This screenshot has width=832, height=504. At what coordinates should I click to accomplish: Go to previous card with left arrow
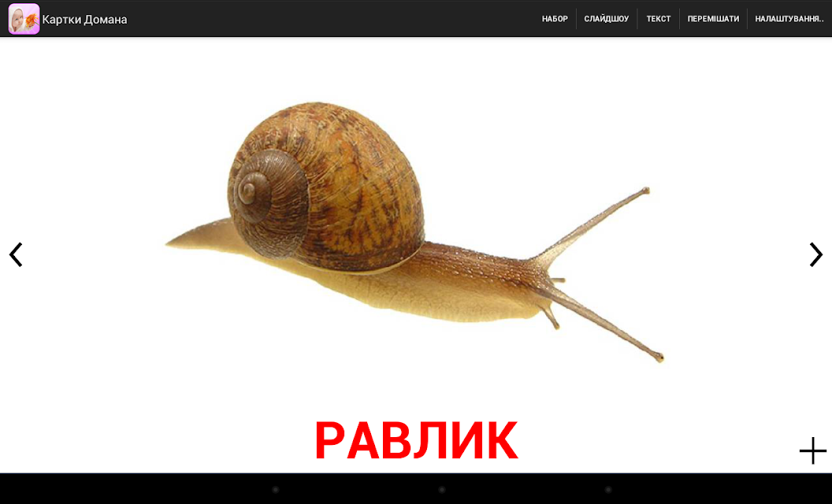16,254
